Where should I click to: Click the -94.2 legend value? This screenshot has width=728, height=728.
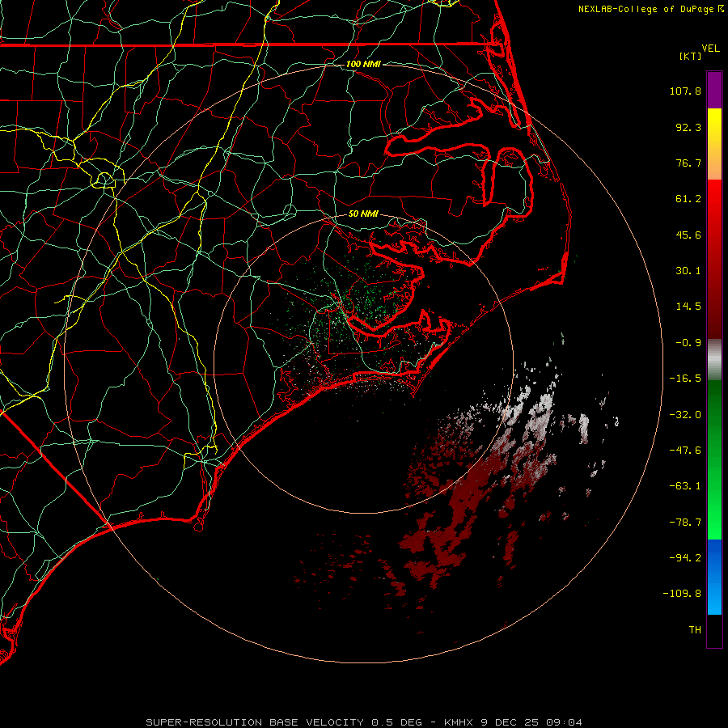(685, 558)
